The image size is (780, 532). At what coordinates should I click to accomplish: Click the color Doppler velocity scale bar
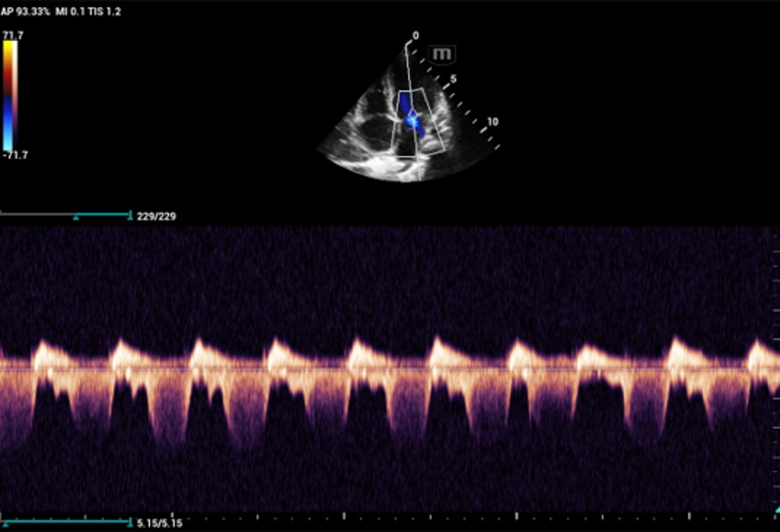(x=10, y=95)
